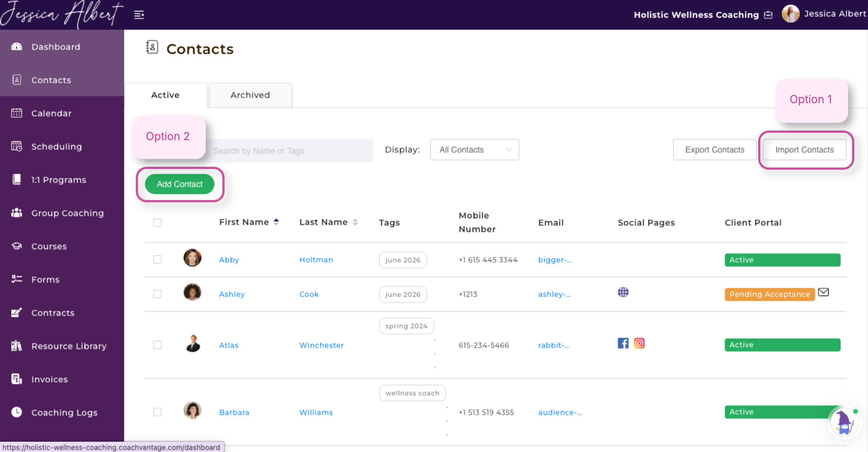Expand the All Contacts display dropdown

474,150
